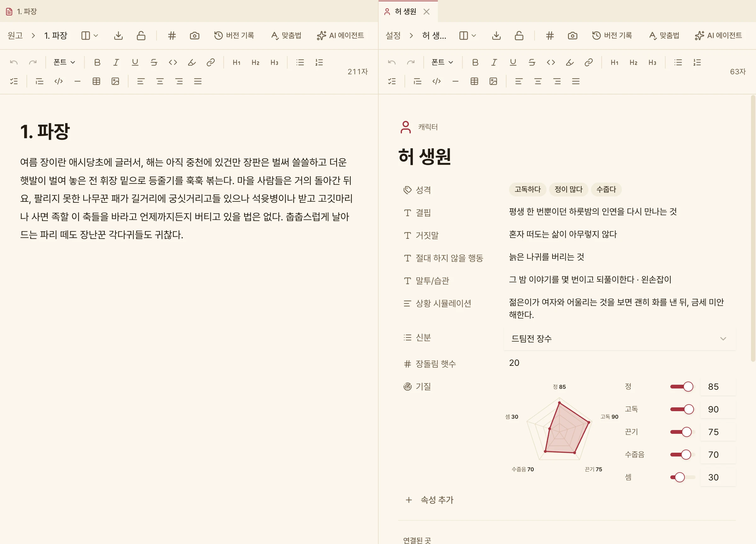Insert a link in the left editor
Viewport: 756px width, 544px height.
(x=210, y=62)
